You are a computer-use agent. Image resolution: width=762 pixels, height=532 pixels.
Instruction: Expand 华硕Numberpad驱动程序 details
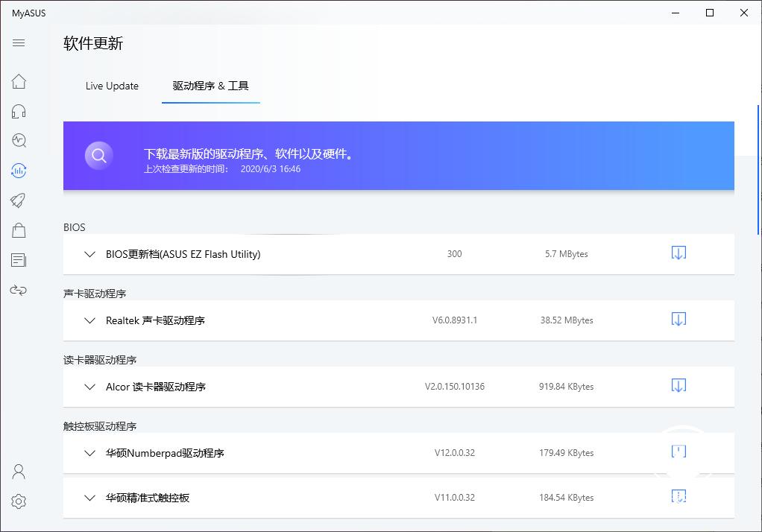pyautogui.click(x=89, y=453)
